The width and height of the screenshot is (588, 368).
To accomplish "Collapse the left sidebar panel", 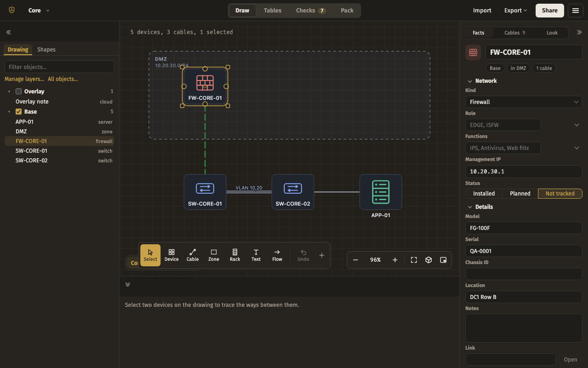I will tap(8, 32).
